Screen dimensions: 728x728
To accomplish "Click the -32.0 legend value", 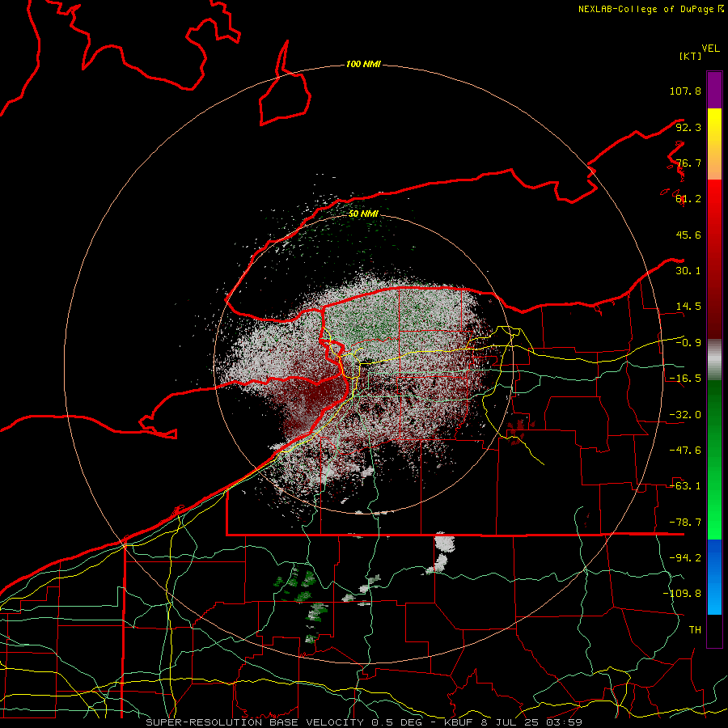I will click(685, 415).
